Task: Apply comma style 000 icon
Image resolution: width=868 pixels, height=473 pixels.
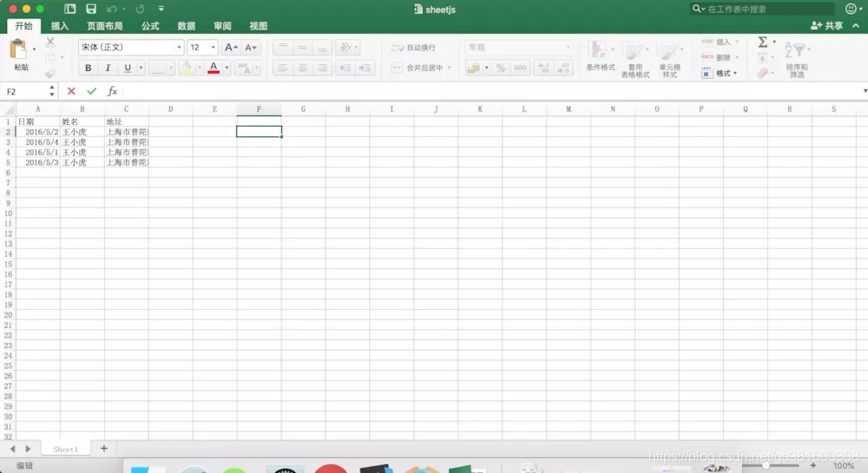Action: tap(520, 68)
